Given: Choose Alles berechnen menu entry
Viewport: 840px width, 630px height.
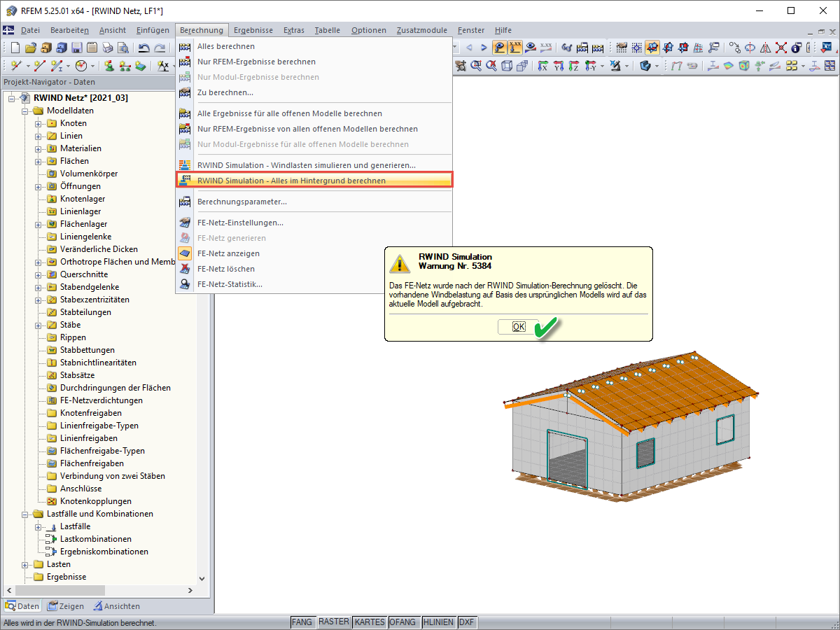Looking at the screenshot, I should coord(314,46).
